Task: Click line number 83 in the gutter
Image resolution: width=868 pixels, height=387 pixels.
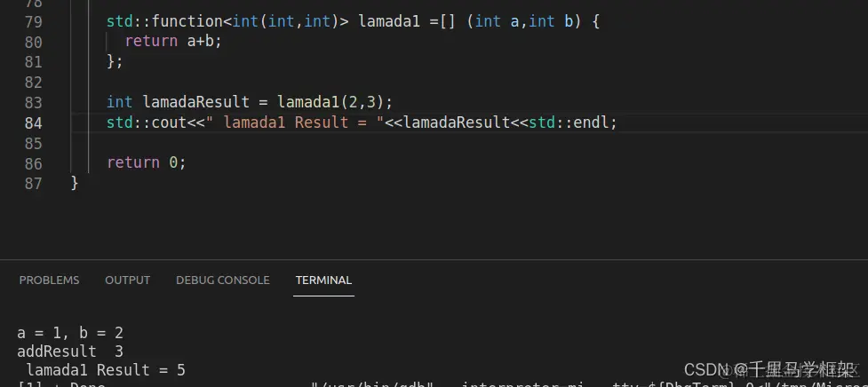Action: 33,103
